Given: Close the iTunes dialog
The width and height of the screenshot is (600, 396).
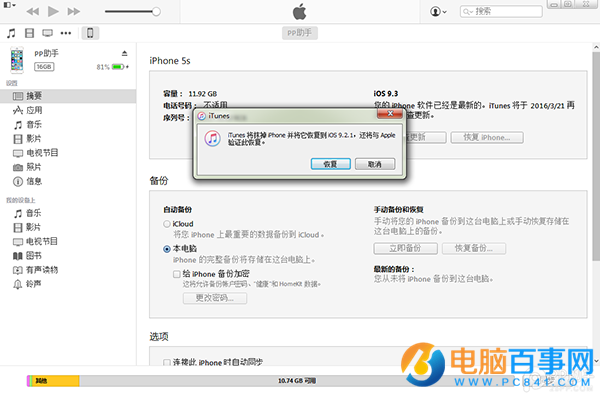Looking at the screenshot, I should (x=390, y=114).
